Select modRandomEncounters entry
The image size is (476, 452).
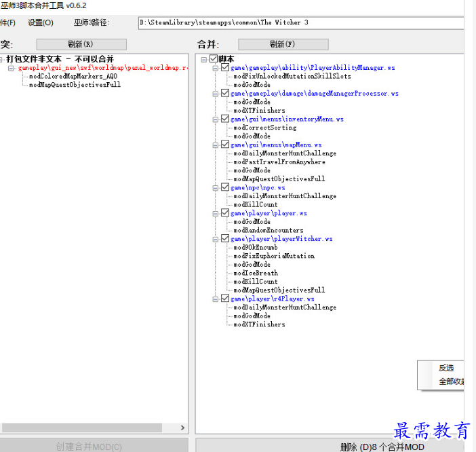click(x=269, y=230)
